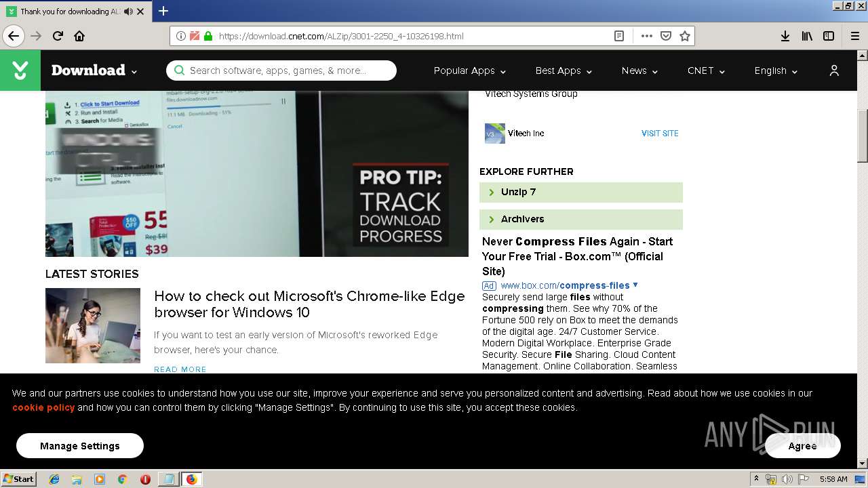Open the ad options triangle next to box.com
Image resolution: width=868 pixels, height=488 pixels.
pyautogui.click(x=635, y=285)
